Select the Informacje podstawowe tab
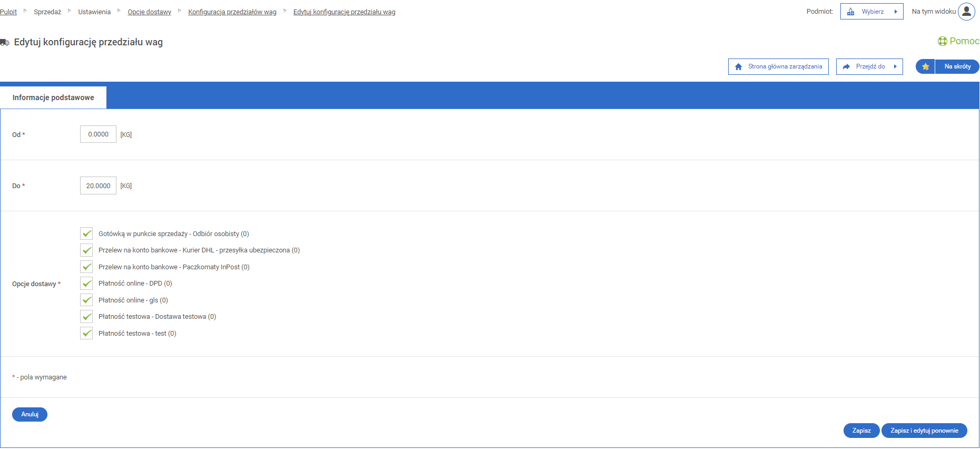The image size is (980, 449). point(53,97)
